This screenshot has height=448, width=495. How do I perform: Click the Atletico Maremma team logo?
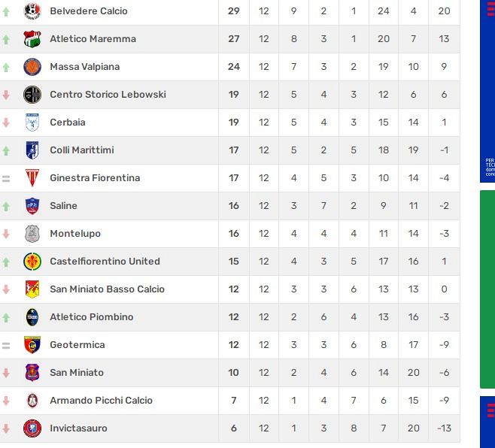pos(32,39)
